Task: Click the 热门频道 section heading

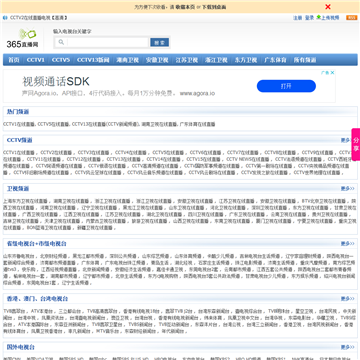Action: 18,112
